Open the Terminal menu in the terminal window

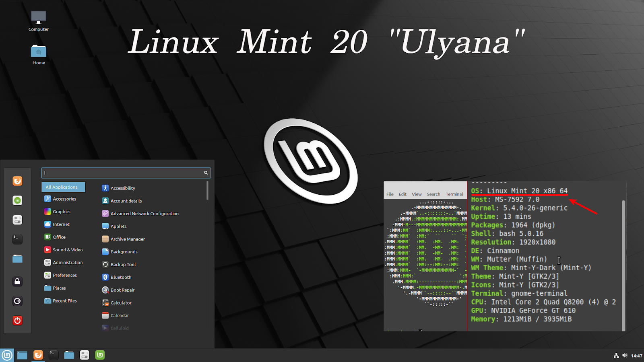pyautogui.click(x=454, y=194)
